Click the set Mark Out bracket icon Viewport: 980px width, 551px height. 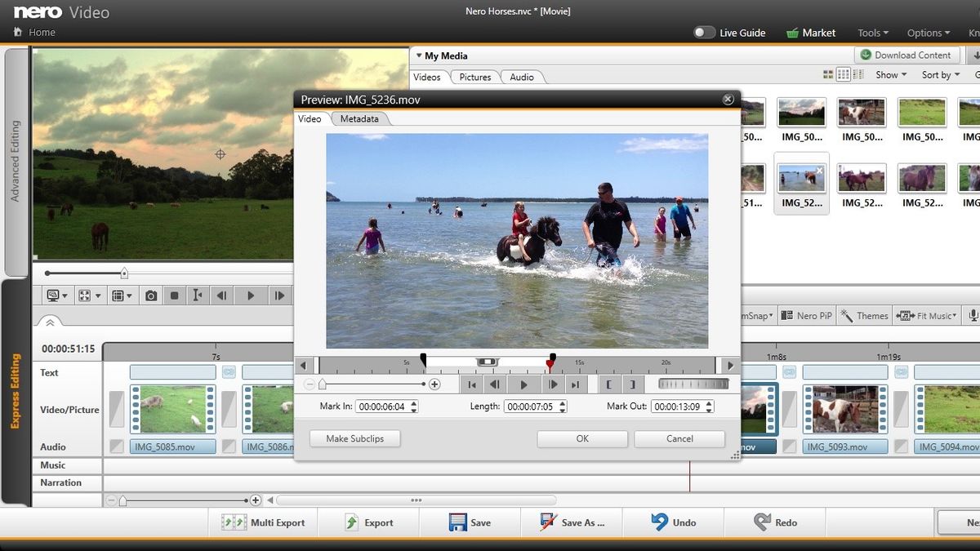(x=631, y=384)
